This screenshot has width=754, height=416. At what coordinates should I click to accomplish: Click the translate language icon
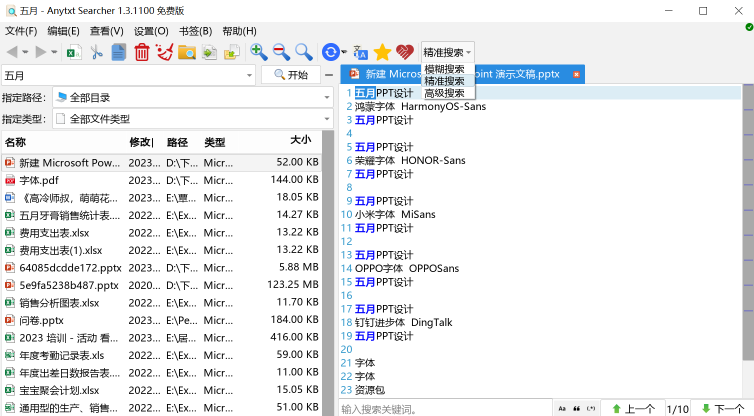pyautogui.click(x=360, y=52)
